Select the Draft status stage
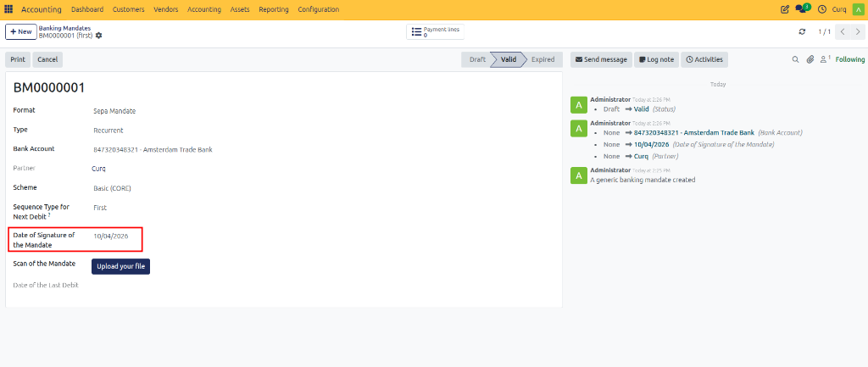This screenshot has height=367, width=868. [x=477, y=60]
